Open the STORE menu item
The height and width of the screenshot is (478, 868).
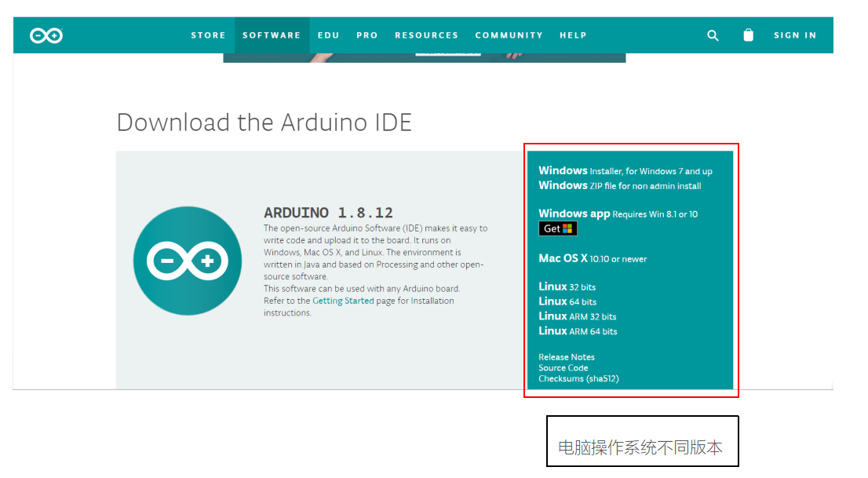click(208, 35)
